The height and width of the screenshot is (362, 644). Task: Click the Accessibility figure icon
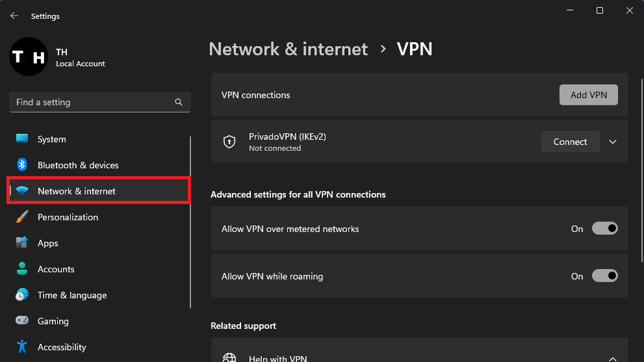click(22, 347)
